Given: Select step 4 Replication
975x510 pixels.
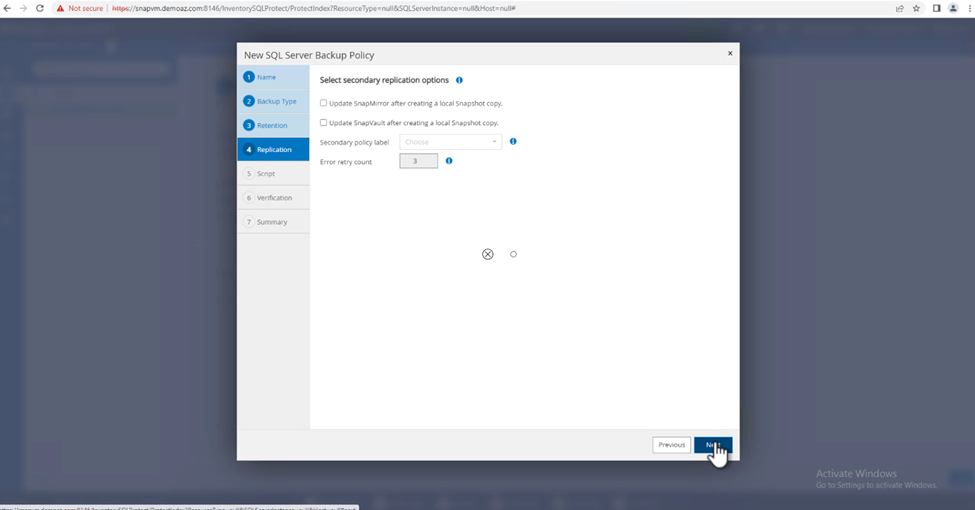Looking at the screenshot, I should [273, 149].
